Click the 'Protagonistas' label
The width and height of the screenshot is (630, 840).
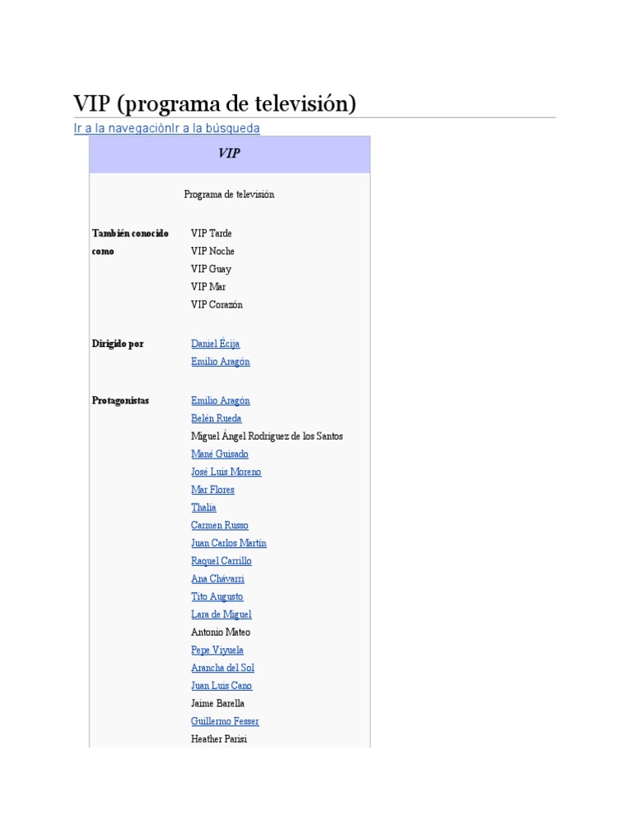click(x=121, y=400)
